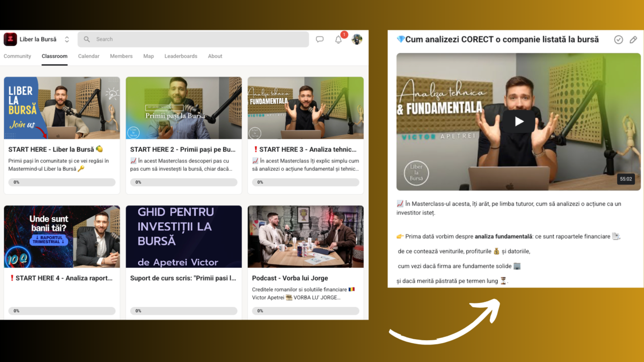
Task: Open the chat messages icon
Action: (x=320, y=39)
